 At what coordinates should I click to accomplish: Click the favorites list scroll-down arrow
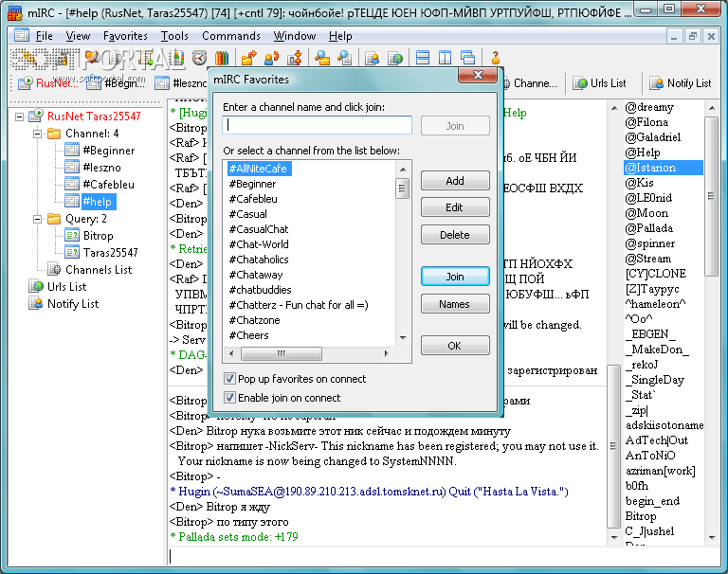click(403, 338)
